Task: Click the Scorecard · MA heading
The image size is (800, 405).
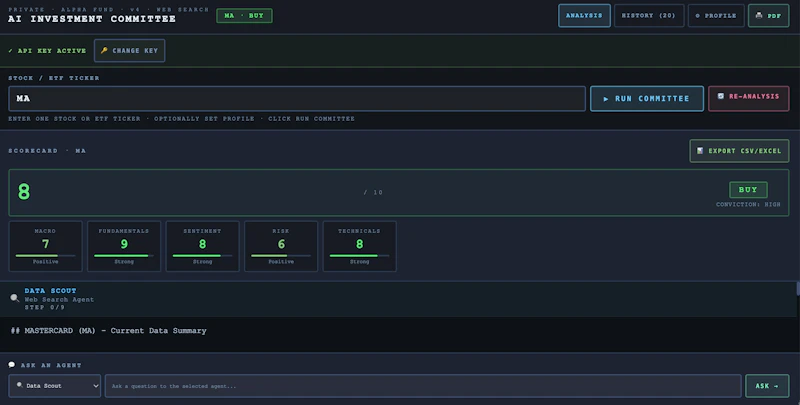Action: 47,151
